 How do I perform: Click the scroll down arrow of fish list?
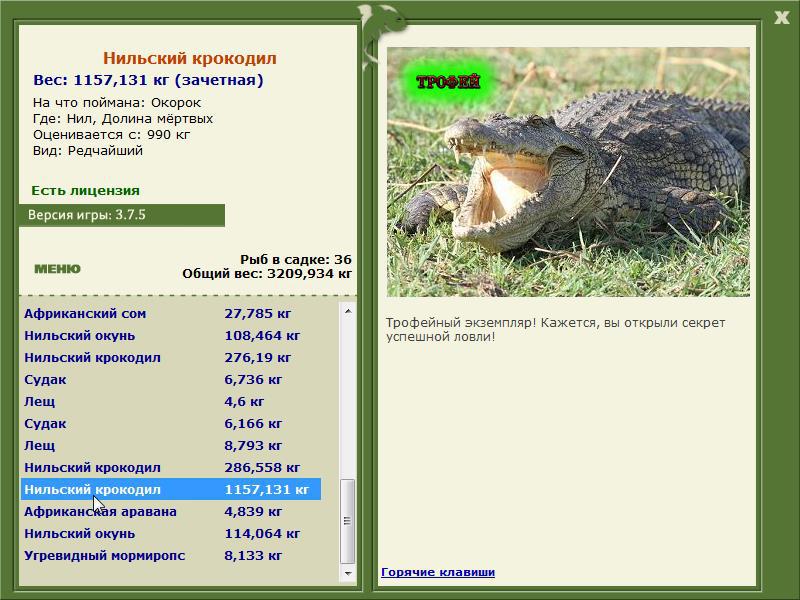pos(347,573)
